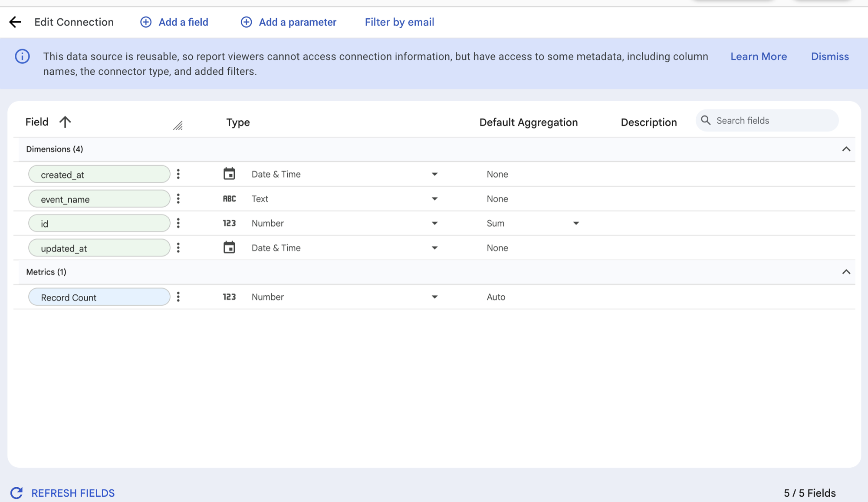This screenshot has width=868, height=502.
Task: Select the event_name field chip
Action: [x=99, y=199]
